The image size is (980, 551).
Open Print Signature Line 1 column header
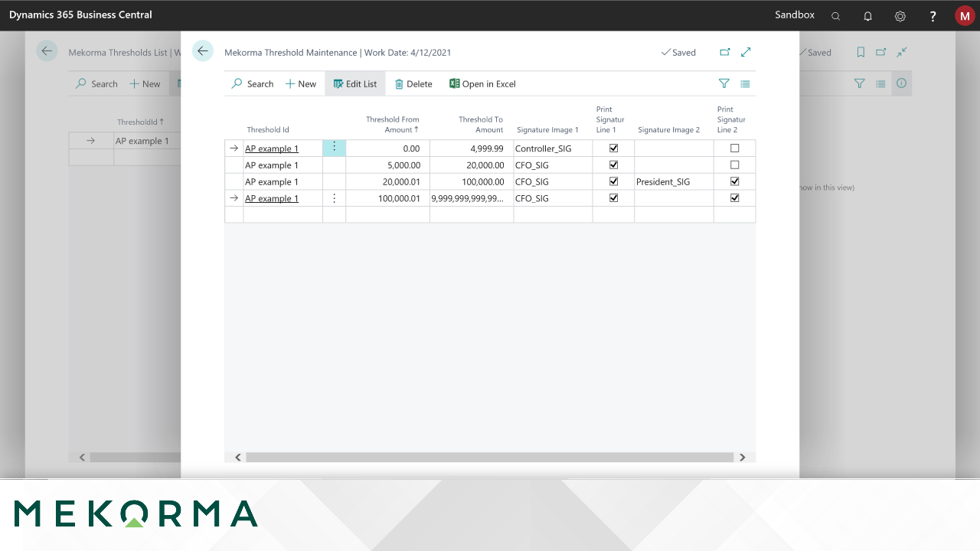point(610,120)
